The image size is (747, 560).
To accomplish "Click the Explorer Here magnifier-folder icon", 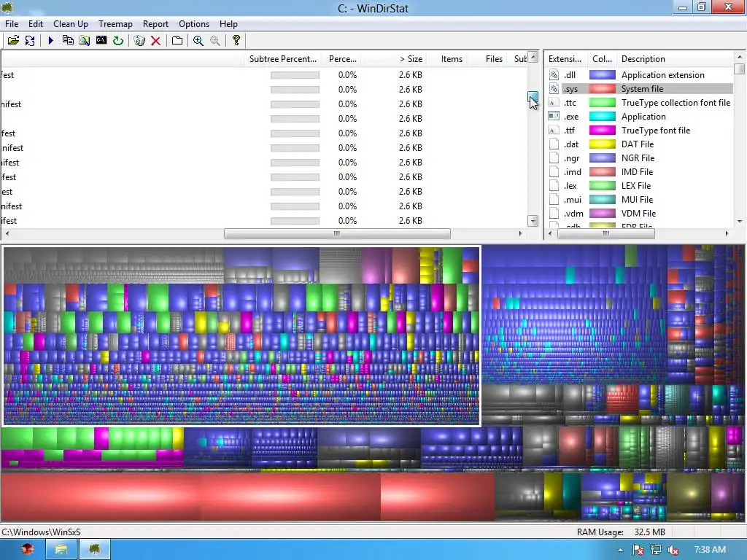I will pyautogui.click(x=85, y=41).
